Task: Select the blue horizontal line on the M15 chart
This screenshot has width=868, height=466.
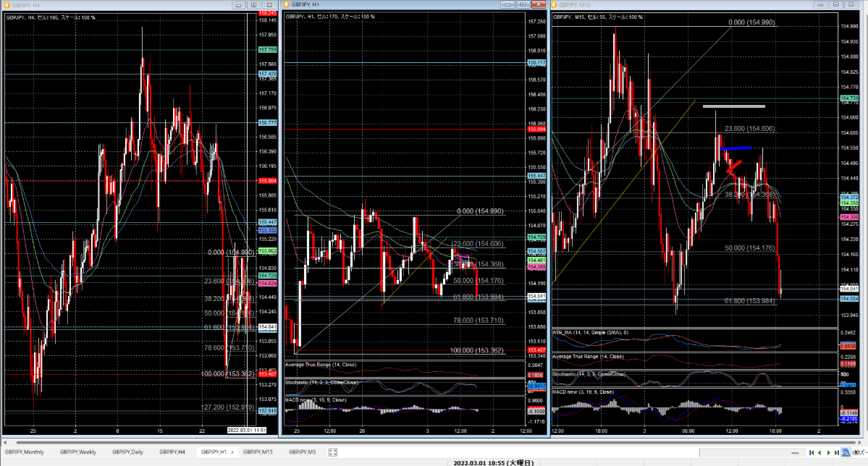Action: pos(736,148)
